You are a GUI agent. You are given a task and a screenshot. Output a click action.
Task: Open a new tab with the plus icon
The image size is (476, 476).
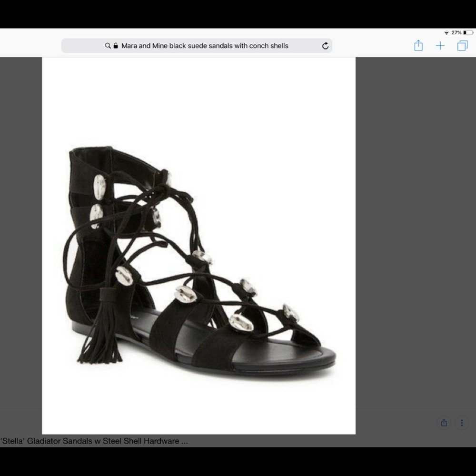coord(440,45)
